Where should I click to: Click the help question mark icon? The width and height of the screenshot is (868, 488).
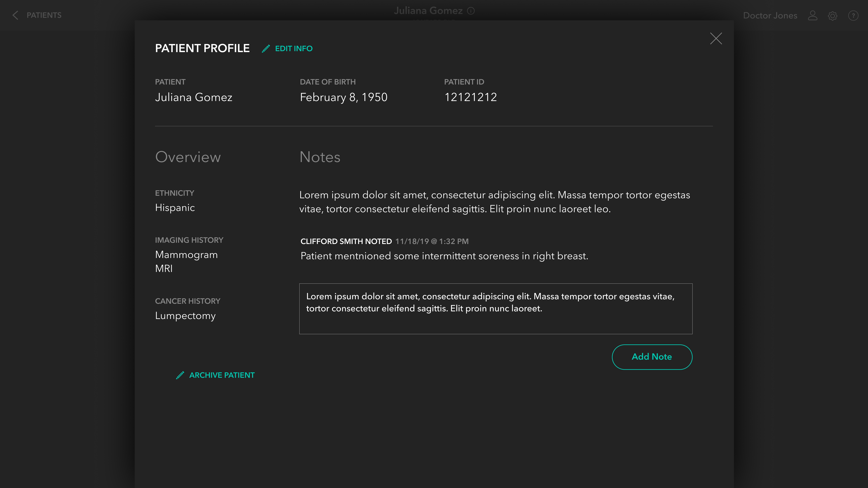[x=853, y=16]
